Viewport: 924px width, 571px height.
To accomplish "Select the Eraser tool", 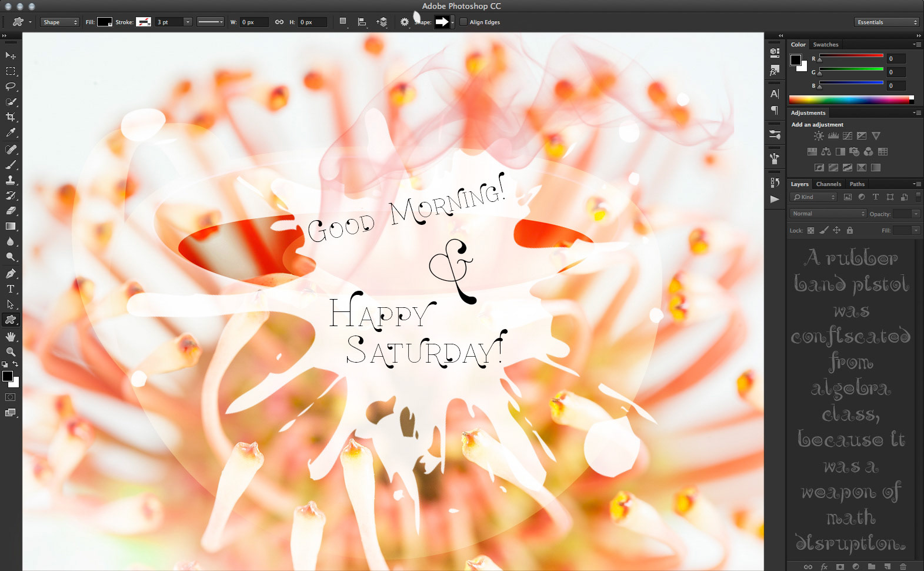I will pos(11,211).
